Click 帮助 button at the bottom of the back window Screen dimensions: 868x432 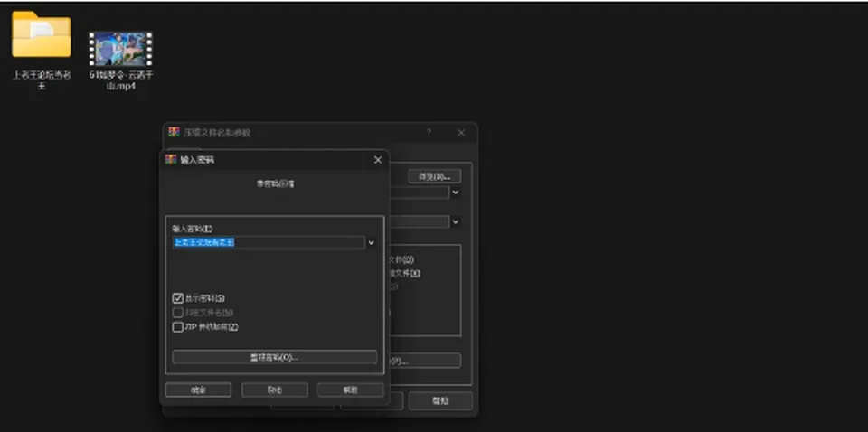[x=440, y=401]
